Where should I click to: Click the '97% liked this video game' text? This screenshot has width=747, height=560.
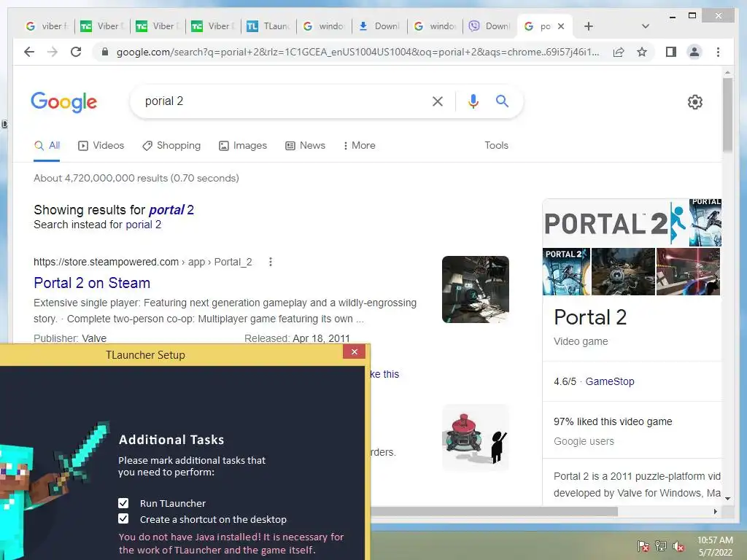pos(613,421)
